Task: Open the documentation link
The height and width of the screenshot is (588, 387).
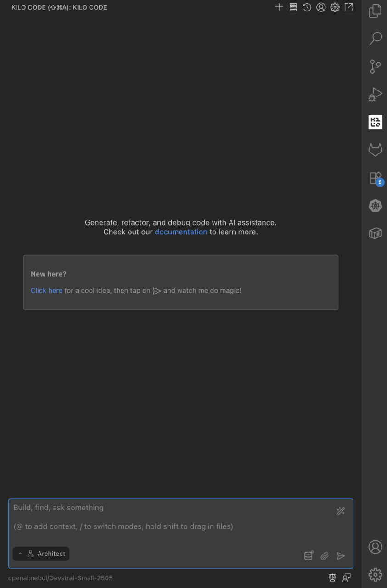Action: coord(181,232)
